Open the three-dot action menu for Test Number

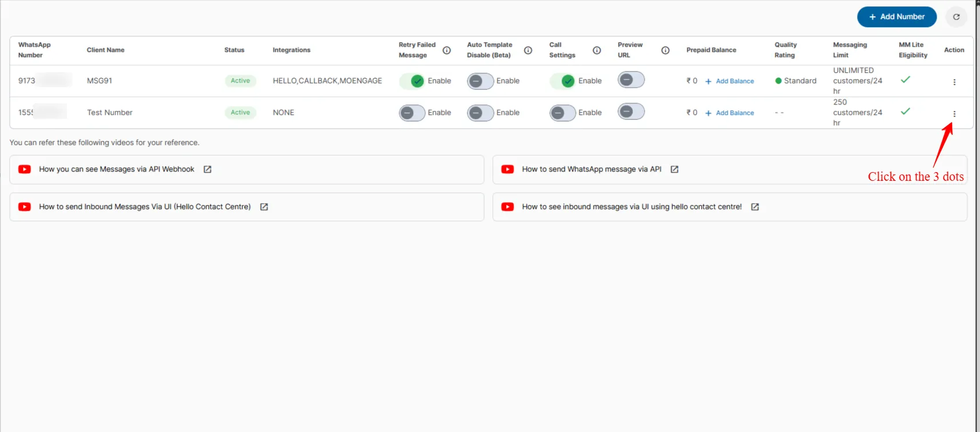point(954,114)
